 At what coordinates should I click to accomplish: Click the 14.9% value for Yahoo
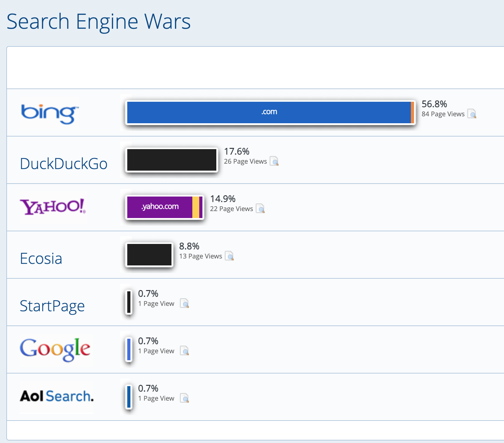223,199
